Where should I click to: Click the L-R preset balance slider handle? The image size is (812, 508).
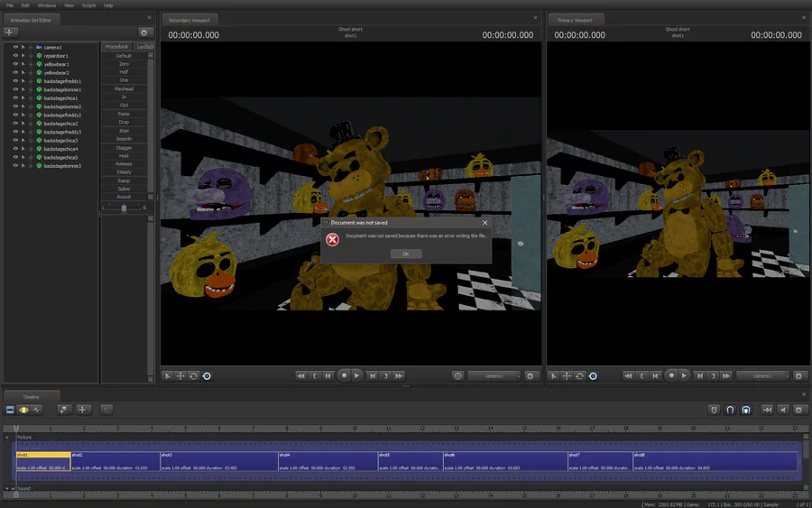click(124, 208)
